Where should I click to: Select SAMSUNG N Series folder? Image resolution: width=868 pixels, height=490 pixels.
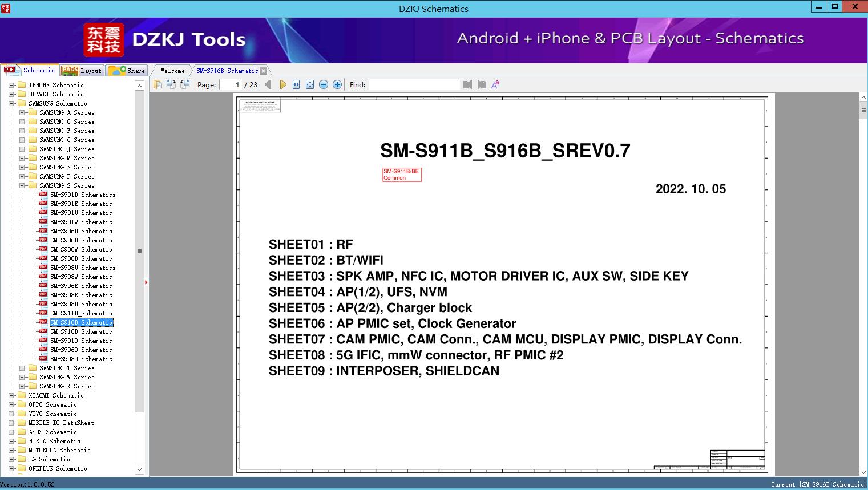click(x=67, y=167)
